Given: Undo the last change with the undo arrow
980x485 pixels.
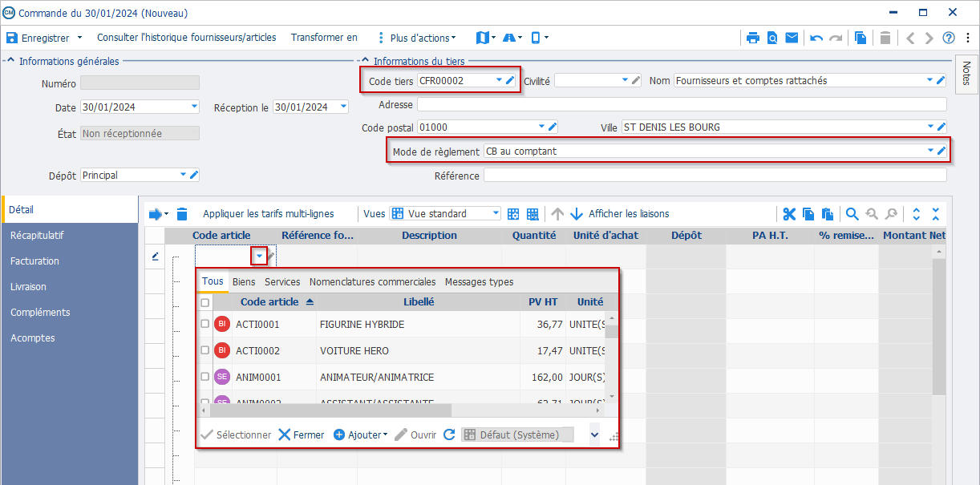Looking at the screenshot, I should pos(816,38).
